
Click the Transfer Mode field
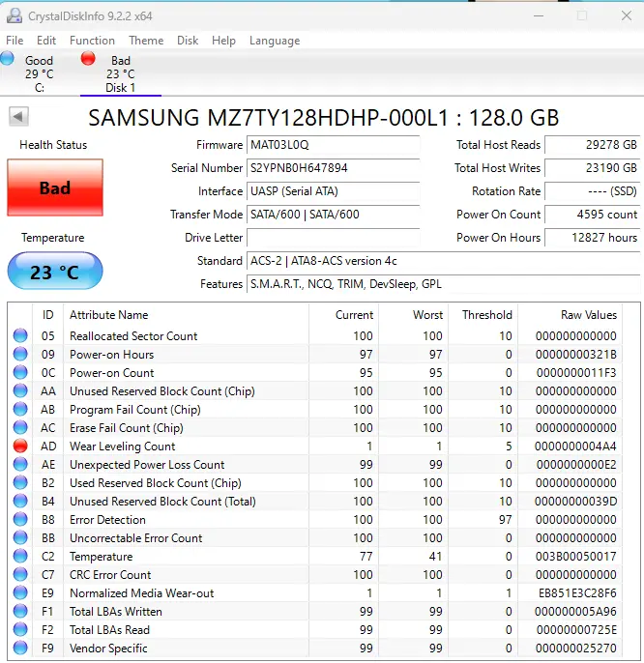click(x=333, y=215)
